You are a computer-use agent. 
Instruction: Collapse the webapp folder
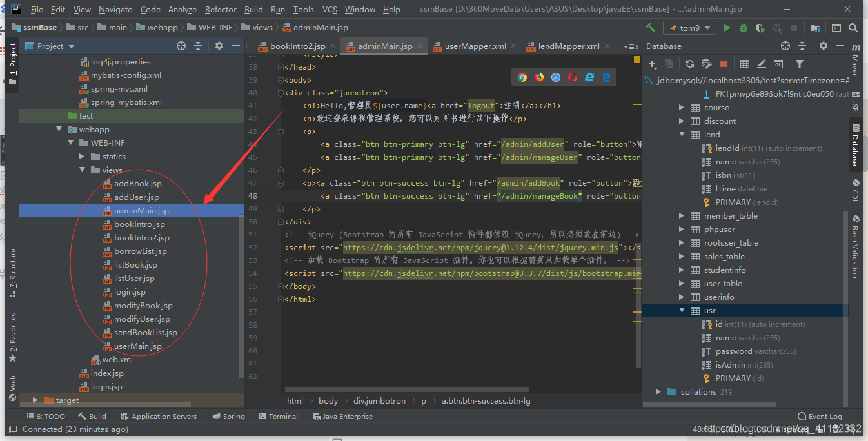59,130
